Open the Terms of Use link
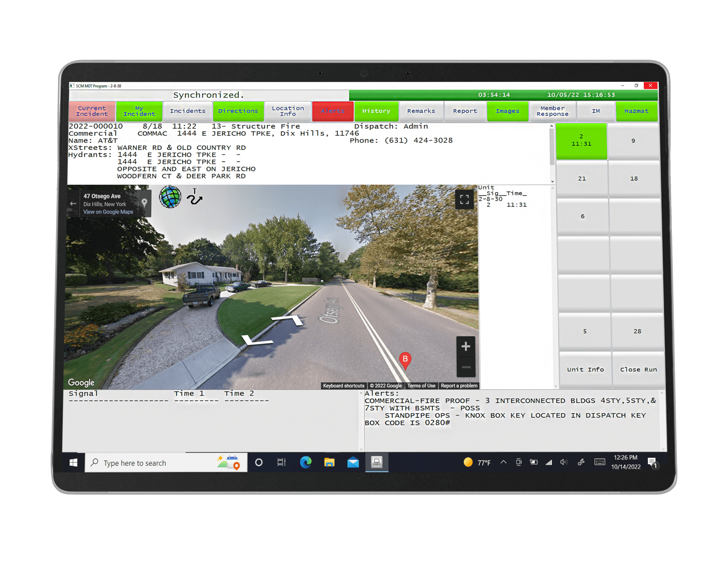This screenshot has width=728, height=576. pos(421,386)
